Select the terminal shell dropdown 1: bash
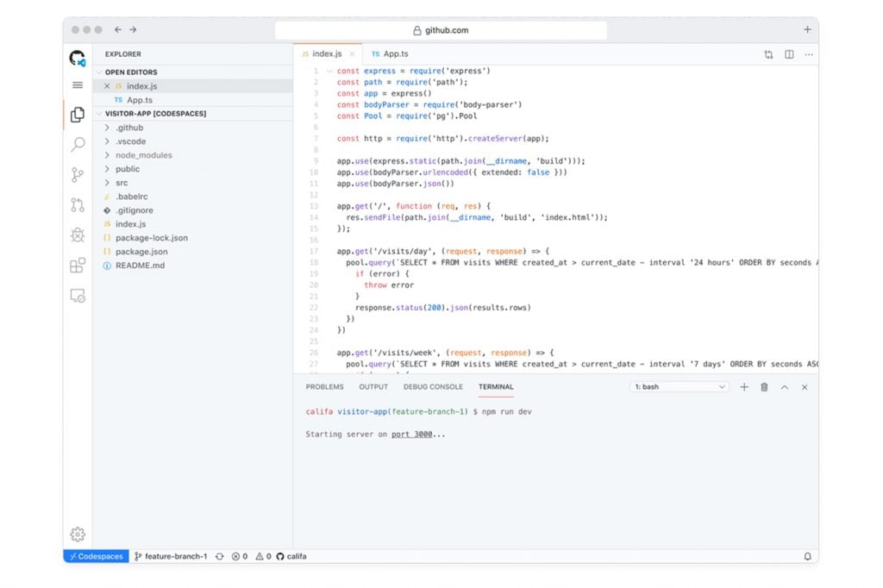The height and width of the screenshot is (588, 883). pos(679,387)
